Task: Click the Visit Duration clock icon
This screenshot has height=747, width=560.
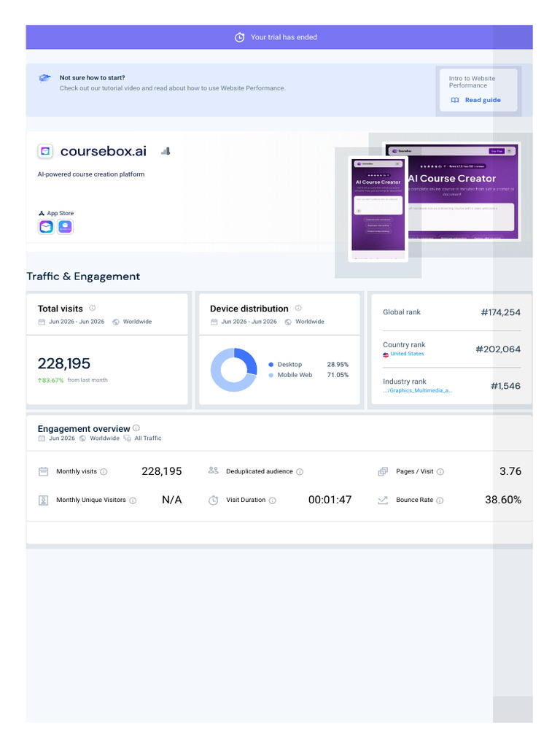Action: [214, 500]
